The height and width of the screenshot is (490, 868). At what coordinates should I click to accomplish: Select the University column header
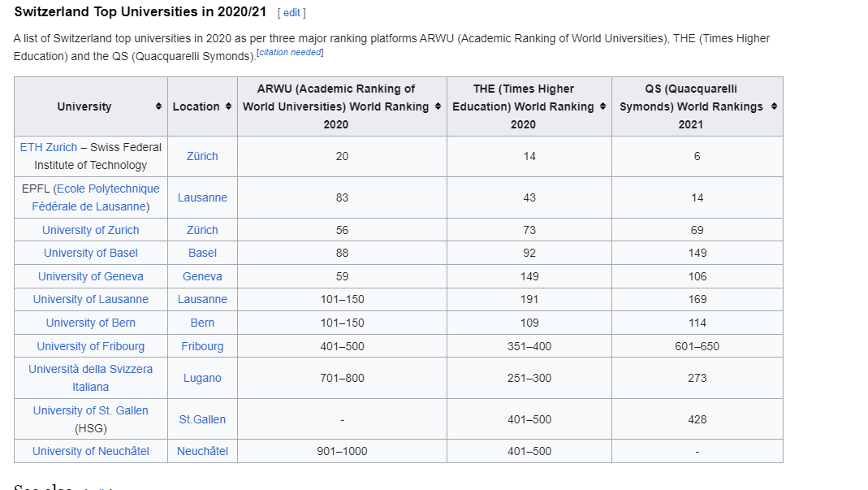(x=91, y=106)
